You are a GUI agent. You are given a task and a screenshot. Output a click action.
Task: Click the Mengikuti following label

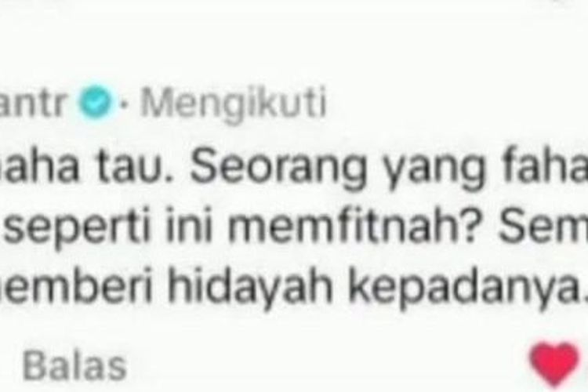(x=234, y=104)
